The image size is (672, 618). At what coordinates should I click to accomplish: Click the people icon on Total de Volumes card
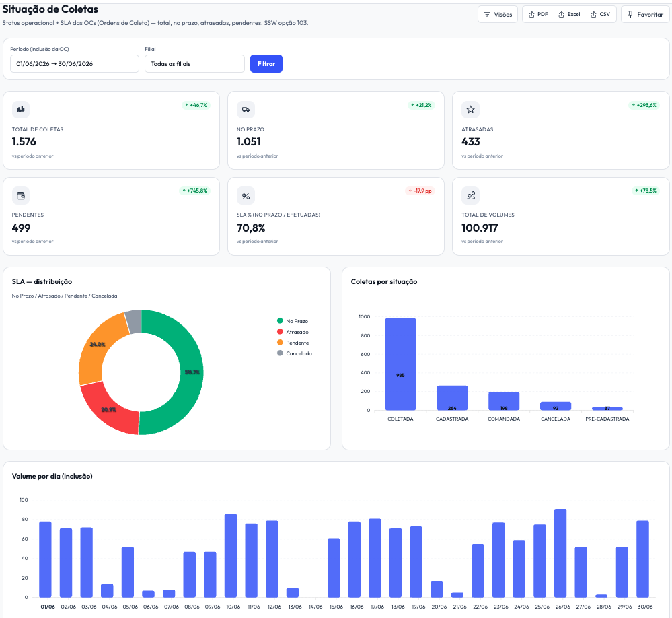pyautogui.click(x=471, y=195)
